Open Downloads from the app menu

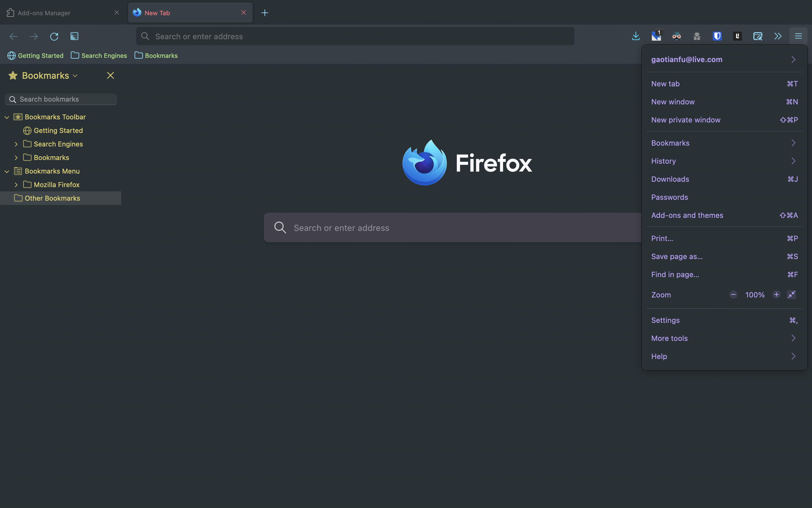tap(724, 179)
